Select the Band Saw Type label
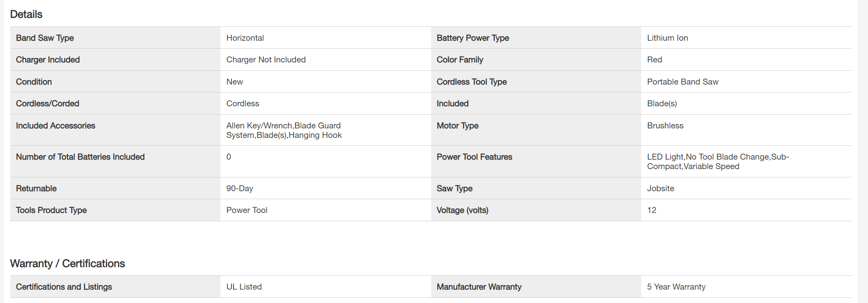 click(45, 38)
